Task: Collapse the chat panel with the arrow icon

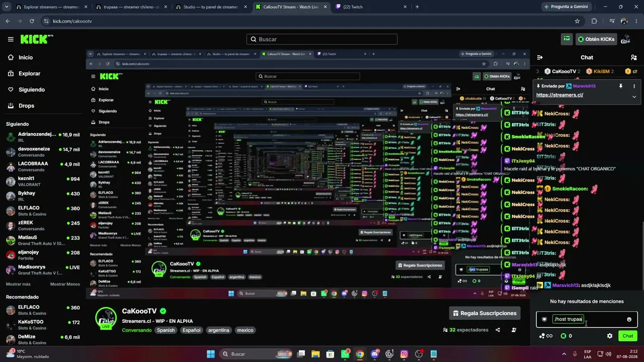Action: coord(540,57)
